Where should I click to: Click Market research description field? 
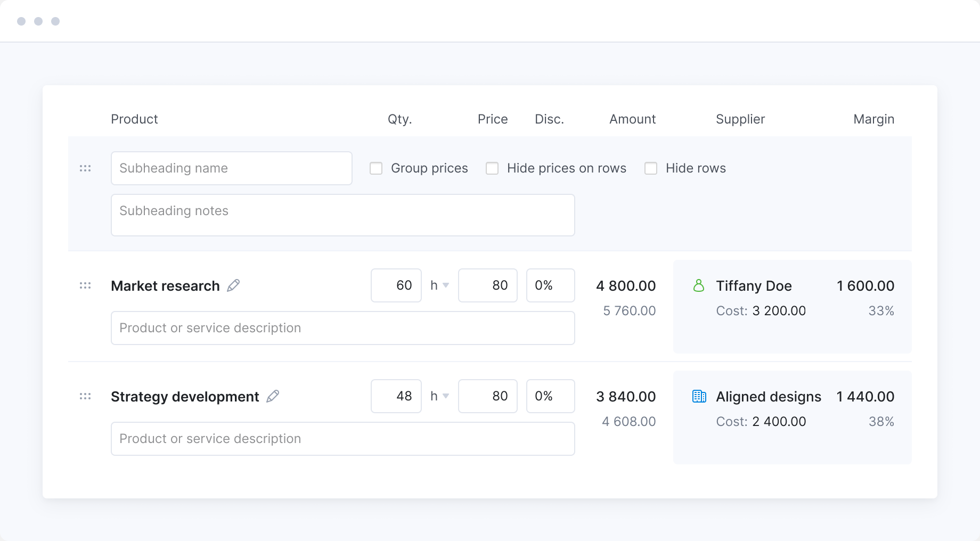point(343,328)
